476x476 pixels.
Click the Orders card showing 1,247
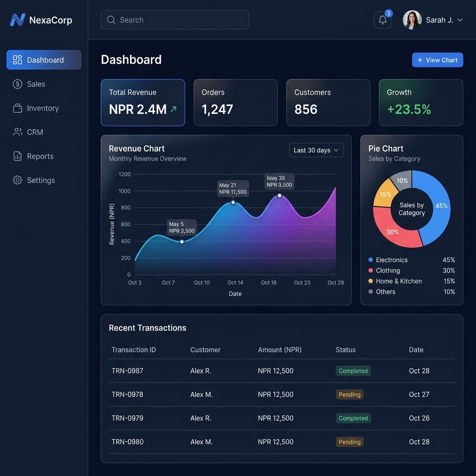[236, 103]
